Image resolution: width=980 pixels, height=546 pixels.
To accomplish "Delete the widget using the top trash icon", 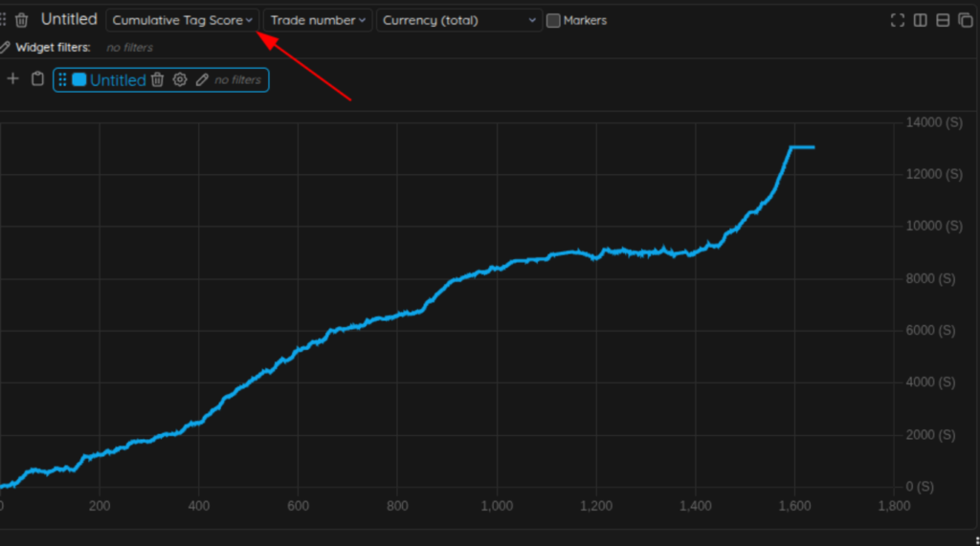I will pyautogui.click(x=22, y=20).
